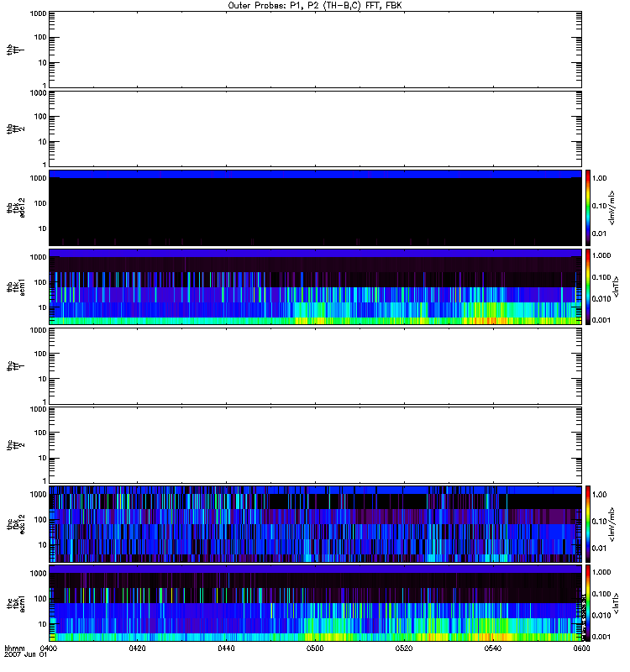Click the '2007 Jun 01' date label
This screenshot has height=672, width=630.
coord(25,655)
